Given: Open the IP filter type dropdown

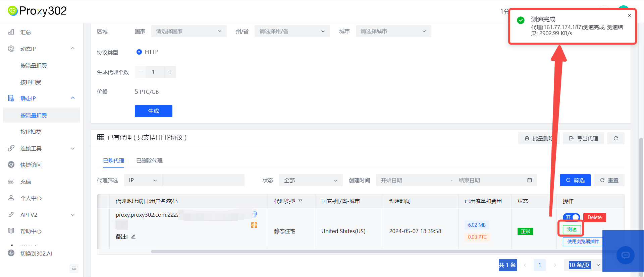Looking at the screenshot, I should coord(143,180).
